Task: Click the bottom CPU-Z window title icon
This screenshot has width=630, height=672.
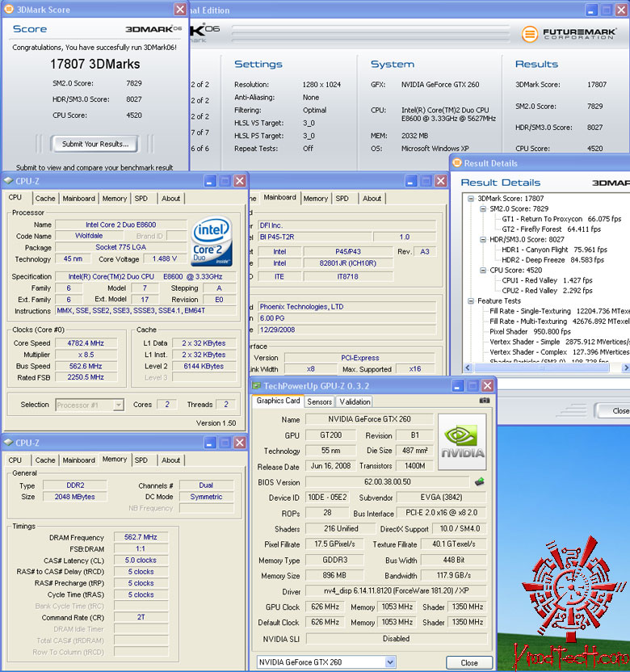Action: tap(8, 443)
